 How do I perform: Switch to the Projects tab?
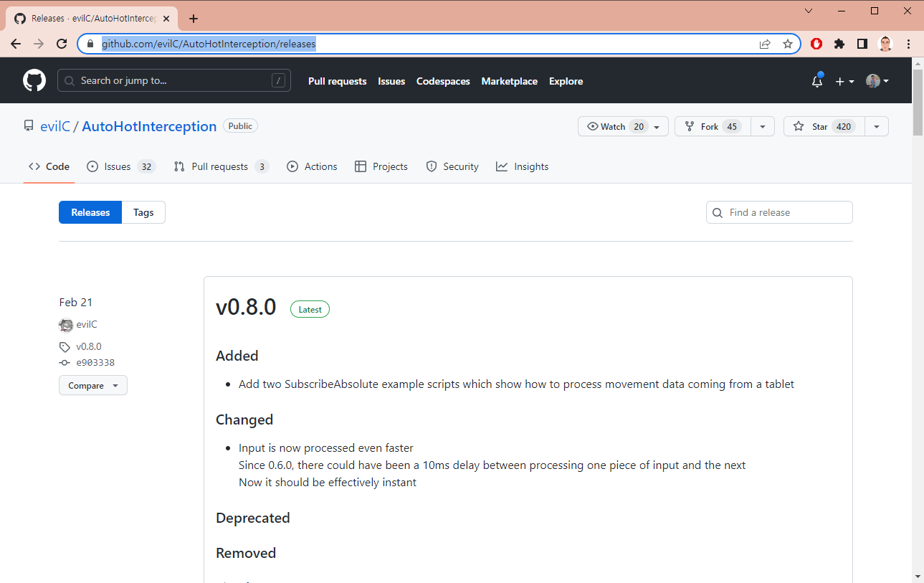pos(381,166)
